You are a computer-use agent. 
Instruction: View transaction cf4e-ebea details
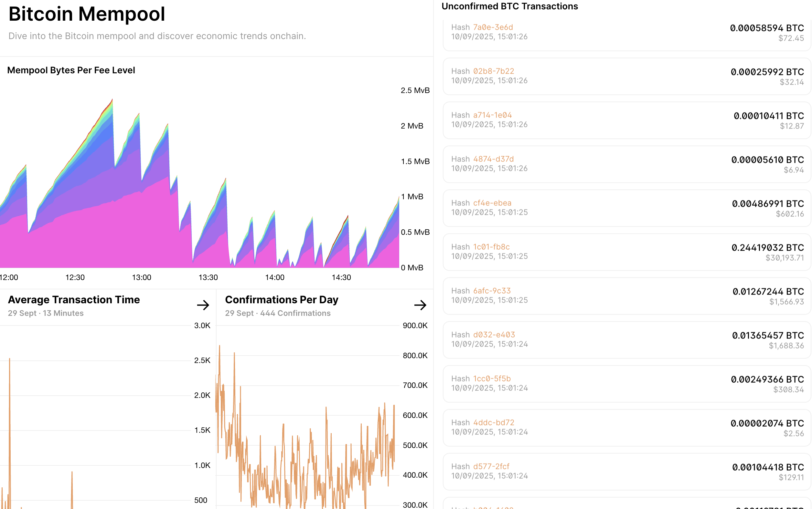click(x=492, y=203)
